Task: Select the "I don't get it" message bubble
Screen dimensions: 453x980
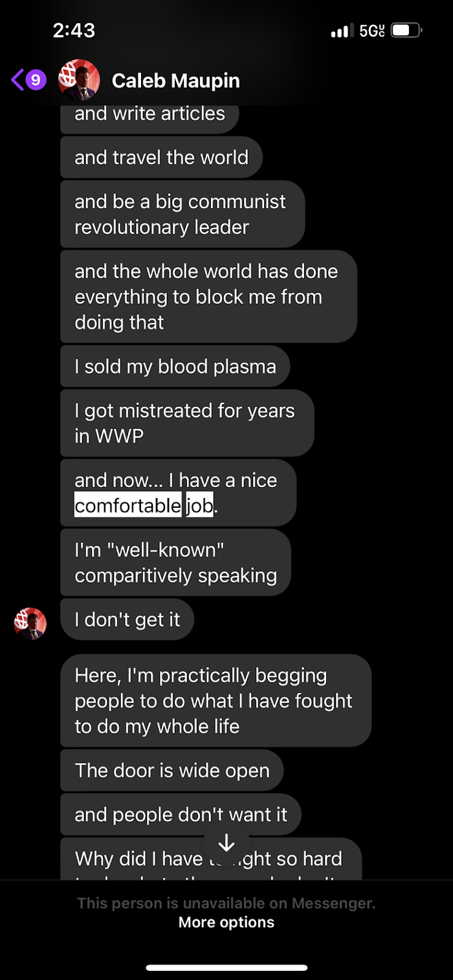Action: pos(127,620)
